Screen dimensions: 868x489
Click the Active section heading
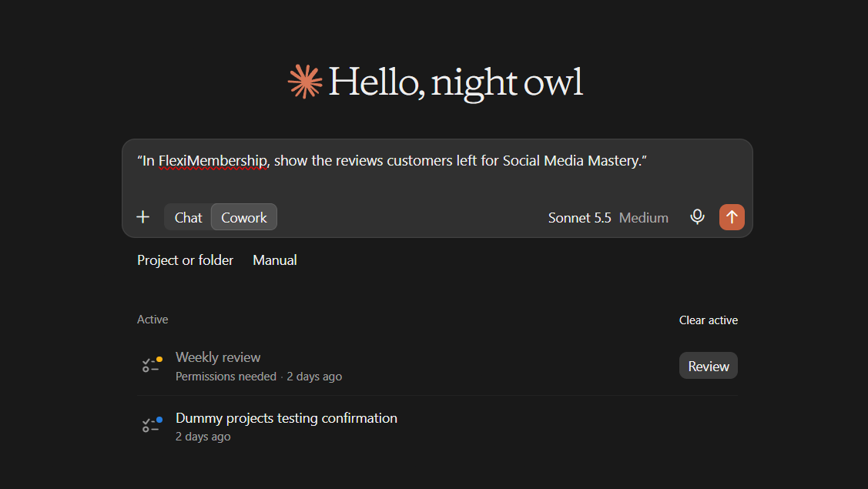pyautogui.click(x=152, y=320)
